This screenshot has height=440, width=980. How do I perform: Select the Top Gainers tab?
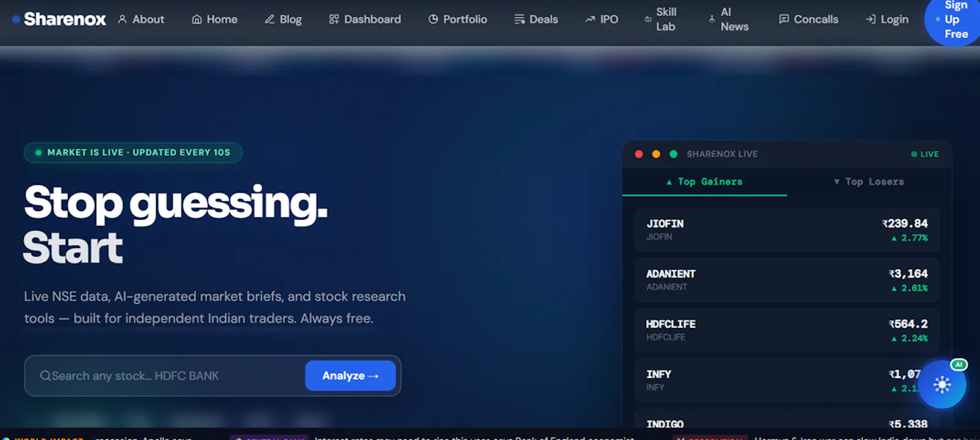coord(704,182)
